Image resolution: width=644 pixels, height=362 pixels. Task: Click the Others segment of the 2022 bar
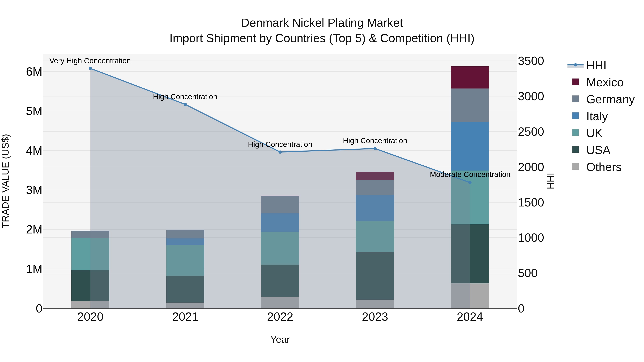pyautogui.click(x=280, y=302)
